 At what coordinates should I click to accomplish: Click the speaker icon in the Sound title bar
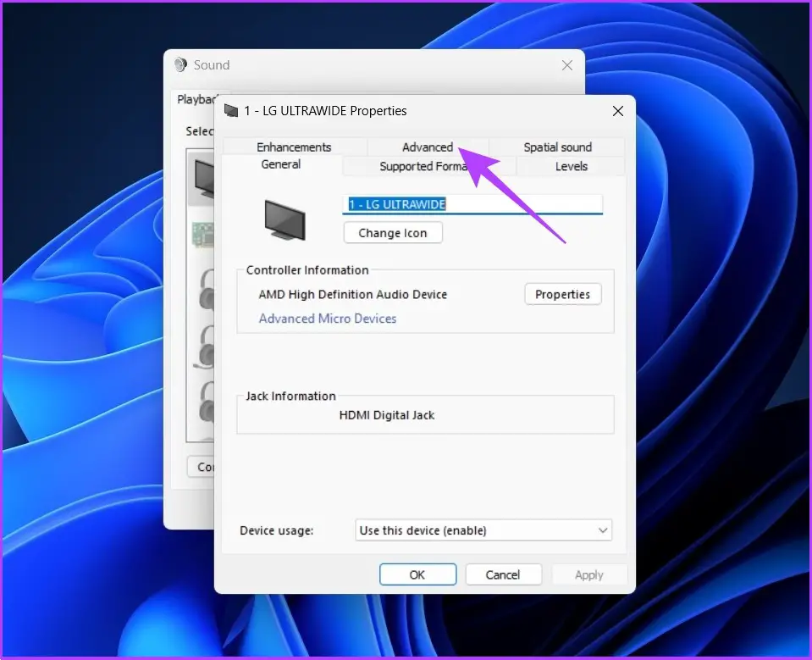(180, 65)
